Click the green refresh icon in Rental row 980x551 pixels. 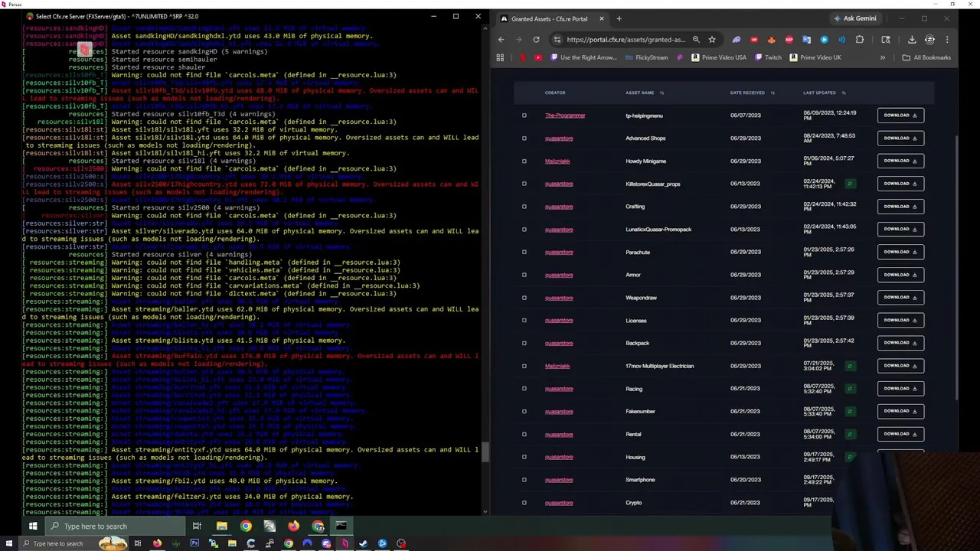click(849, 434)
